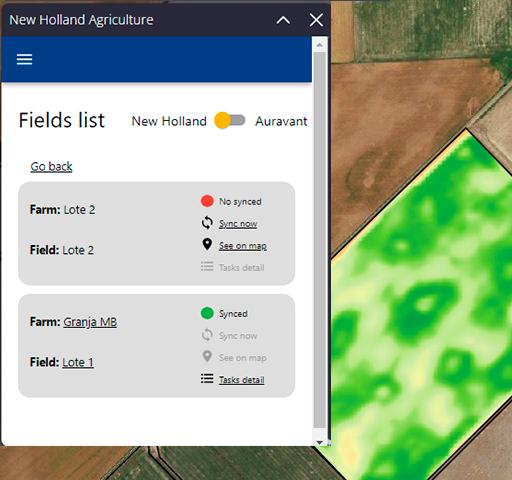Click the 'Farm: Lote 2' label

[x=62, y=210]
